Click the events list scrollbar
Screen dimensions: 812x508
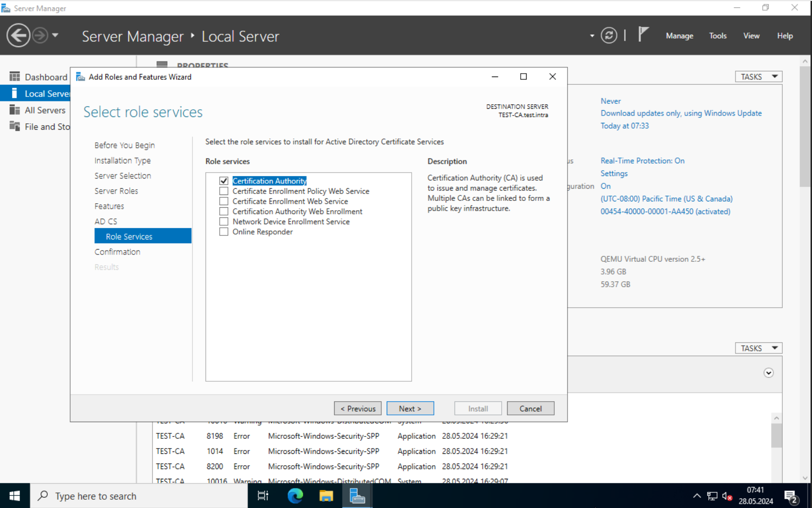pos(776,436)
